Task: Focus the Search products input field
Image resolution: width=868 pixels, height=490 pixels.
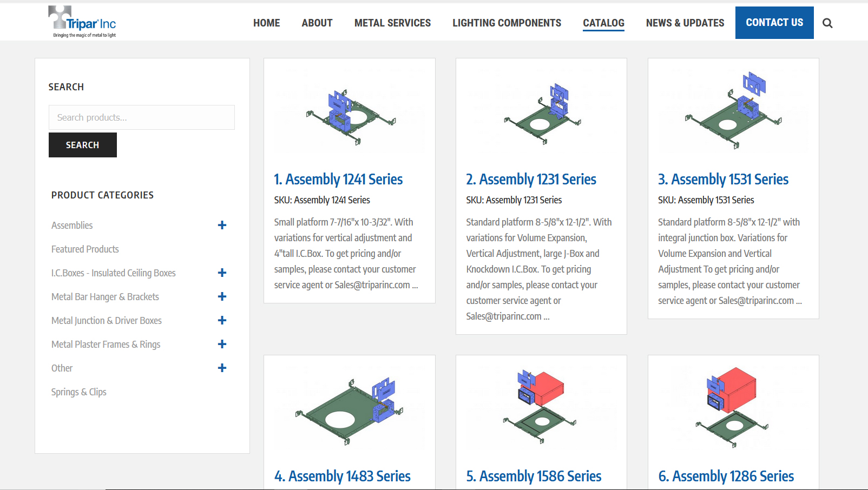Action: point(142,117)
